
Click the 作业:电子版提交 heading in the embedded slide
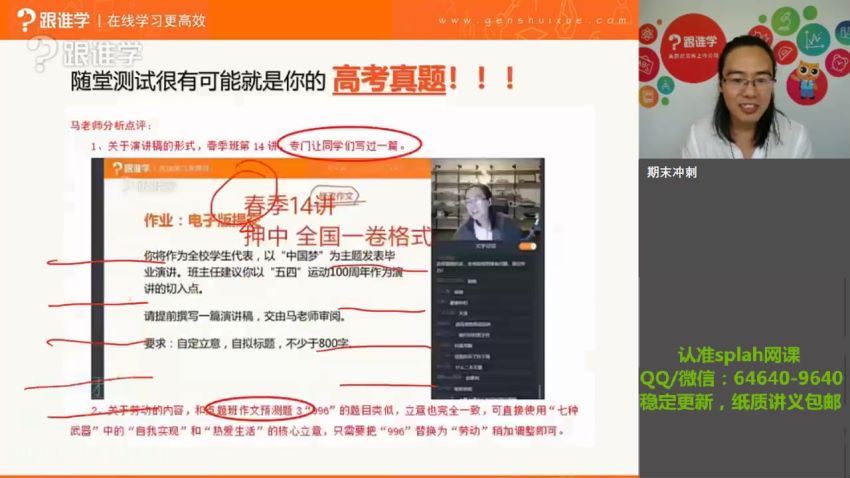(x=201, y=220)
